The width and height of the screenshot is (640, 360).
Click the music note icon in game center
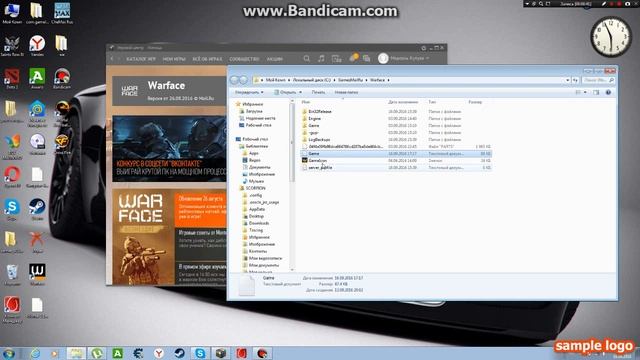click(x=321, y=59)
